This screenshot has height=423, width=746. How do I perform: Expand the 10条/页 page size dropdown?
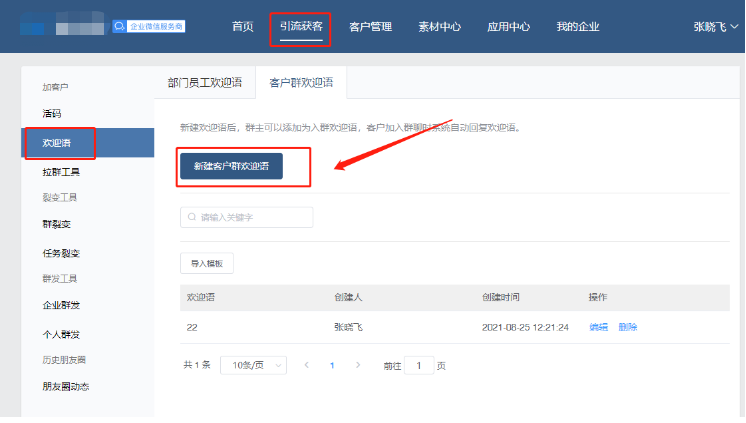click(253, 366)
